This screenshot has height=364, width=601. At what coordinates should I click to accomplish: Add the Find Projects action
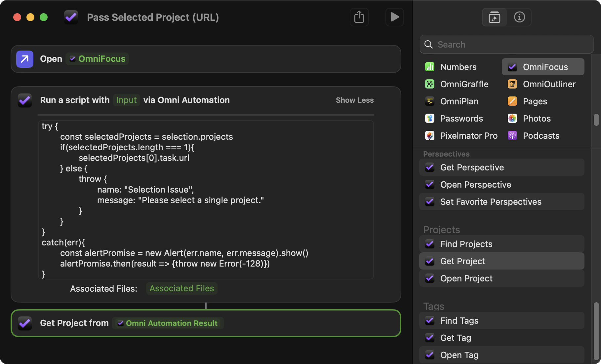(x=501, y=244)
